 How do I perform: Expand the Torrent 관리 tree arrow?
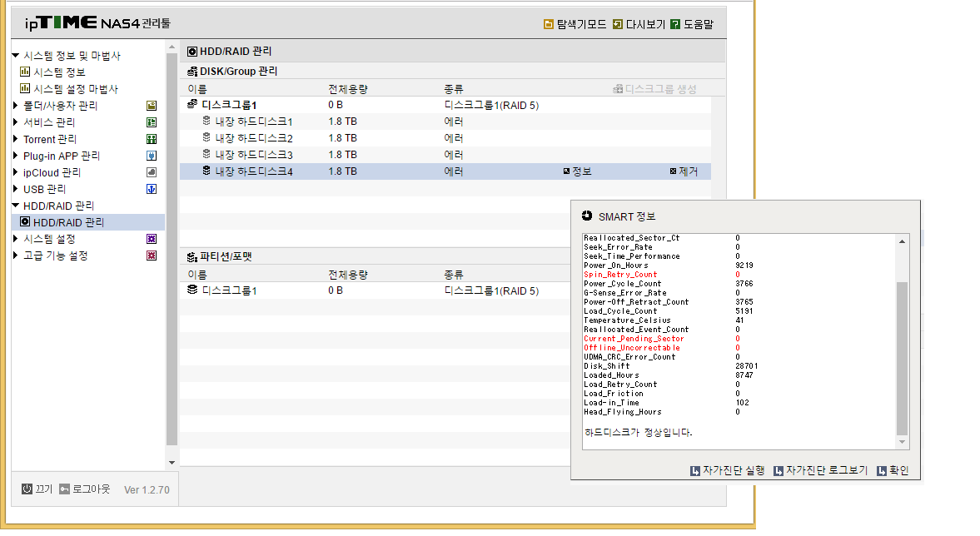pyautogui.click(x=16, y=139)
